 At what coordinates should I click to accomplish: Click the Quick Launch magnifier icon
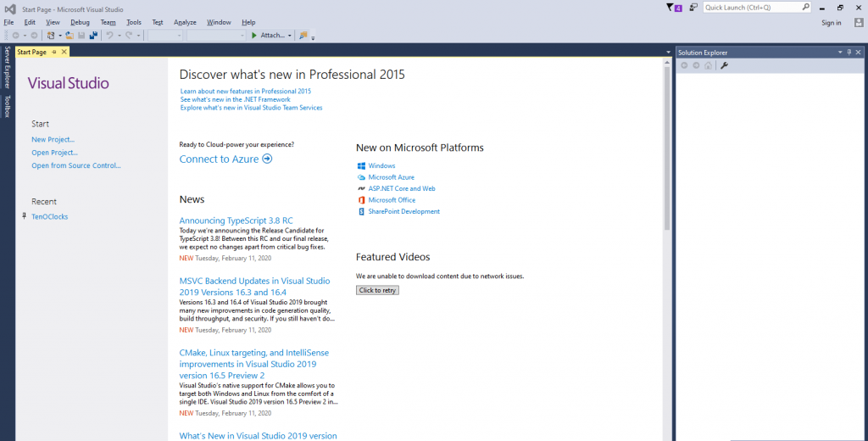(805, 7)
